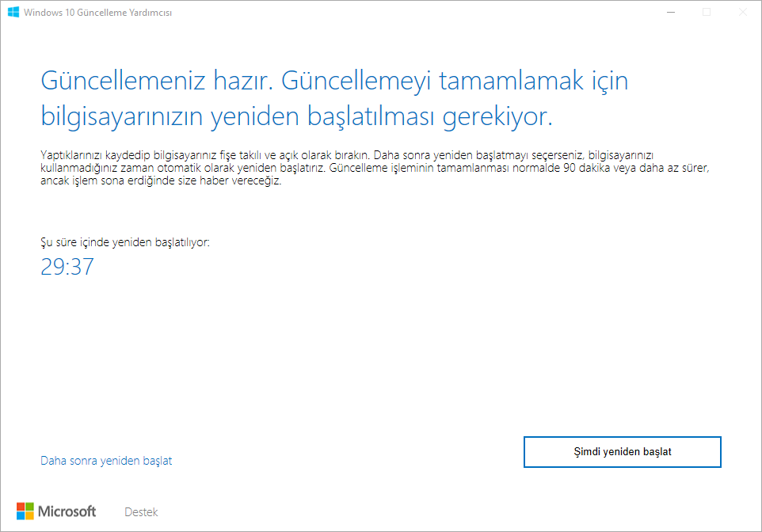The height and width of the screenshot is (532, 762).
Task: Close the Windows 10 Güncelleme Yardımcısı window
Action: [742, 12]
